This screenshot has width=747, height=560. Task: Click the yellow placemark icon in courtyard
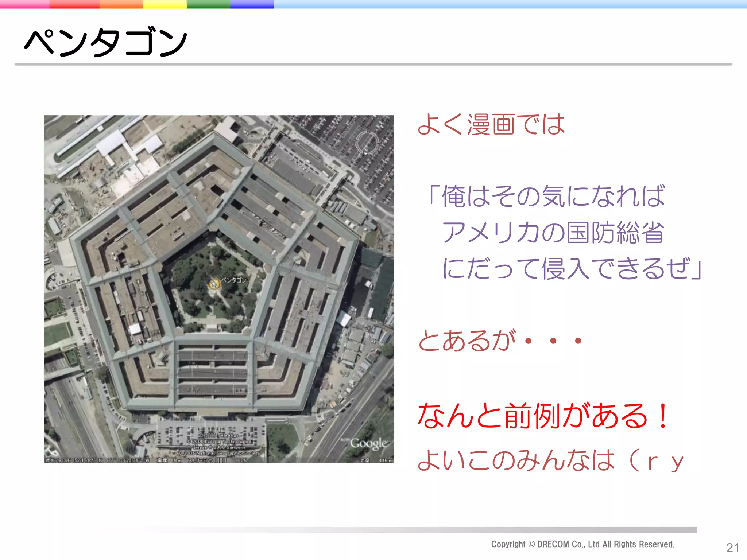pyautogui.click(x=214, y=284)
